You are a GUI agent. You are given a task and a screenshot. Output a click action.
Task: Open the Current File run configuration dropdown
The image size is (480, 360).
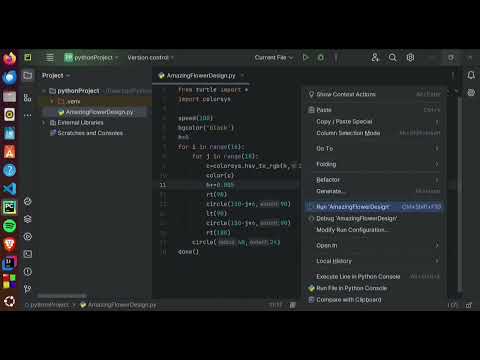pyautogui.click(x=274, y=58)
